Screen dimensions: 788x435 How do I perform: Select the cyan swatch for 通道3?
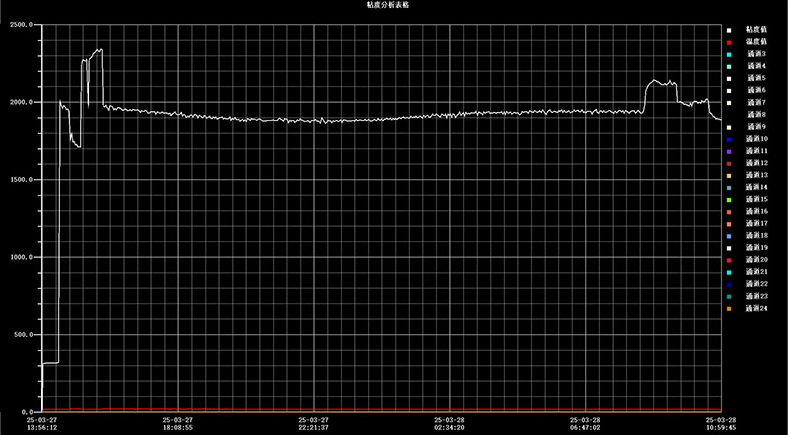coord(729,54)
